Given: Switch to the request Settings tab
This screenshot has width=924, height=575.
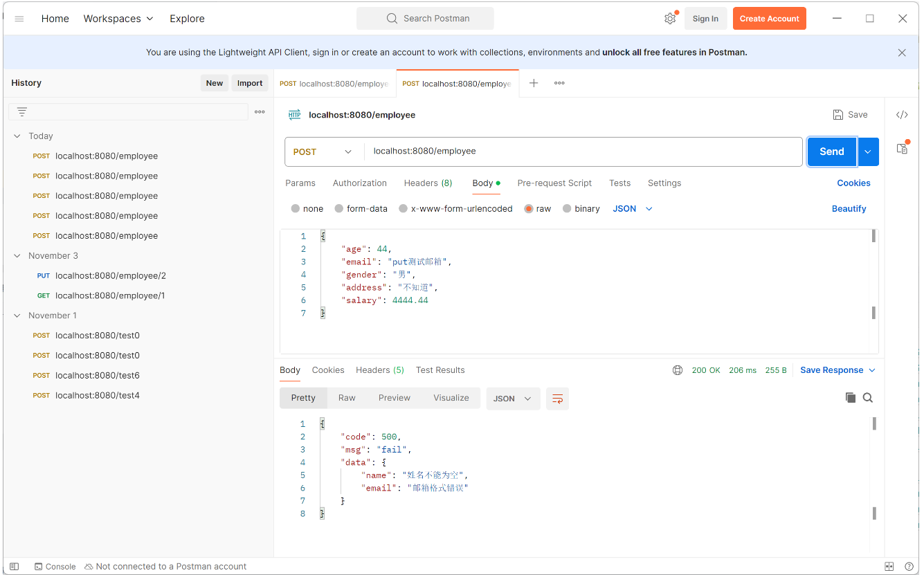Looking at the screenshot, I should (x=664, y=183).
